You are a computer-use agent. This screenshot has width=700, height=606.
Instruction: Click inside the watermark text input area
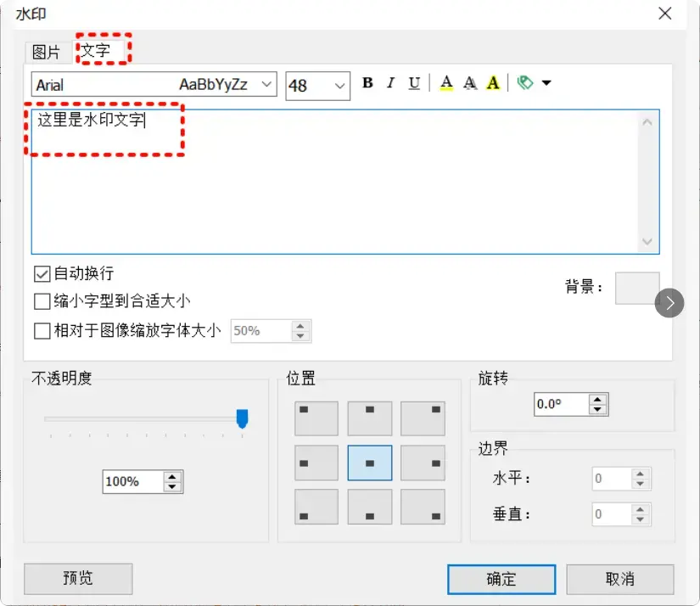pyautogui.click(x=339, y=178)
